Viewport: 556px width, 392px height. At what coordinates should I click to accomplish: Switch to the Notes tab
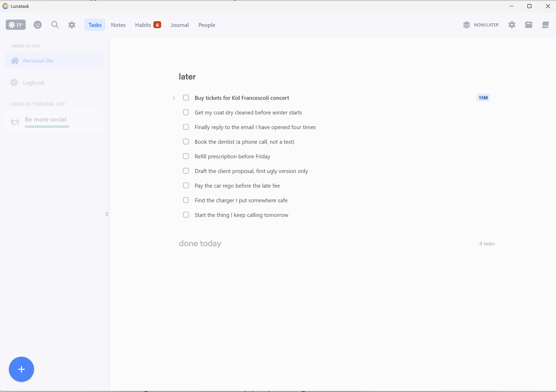click(x=118, y=25)
